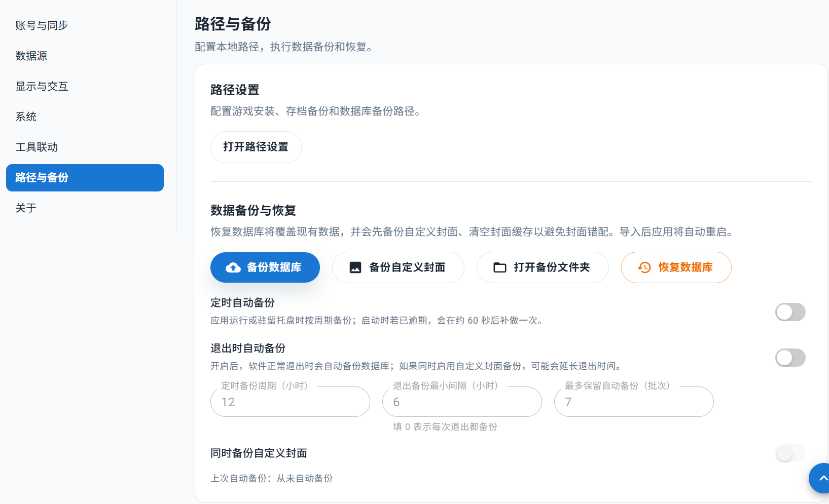The image size is (829, 504).
Task: Toggle the 同时备份自定义封面 switch
Action: pos(790,453)
